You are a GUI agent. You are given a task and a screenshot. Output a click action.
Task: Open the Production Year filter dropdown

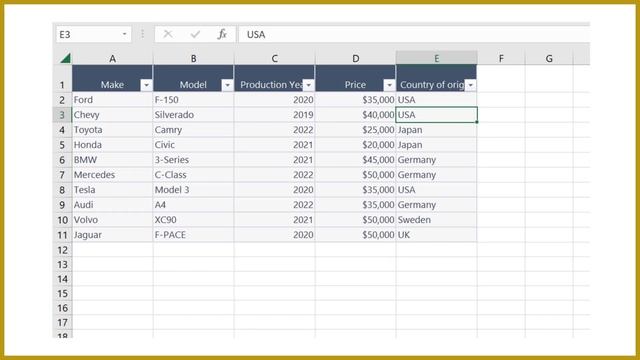pos(309,85)
